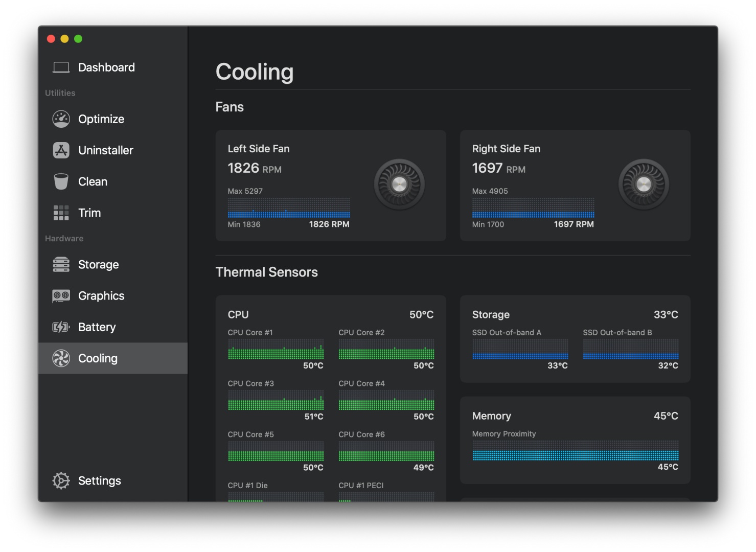Click the Right Side Fan RPM graph
756x552 pixels.
[x=533, y=208]
